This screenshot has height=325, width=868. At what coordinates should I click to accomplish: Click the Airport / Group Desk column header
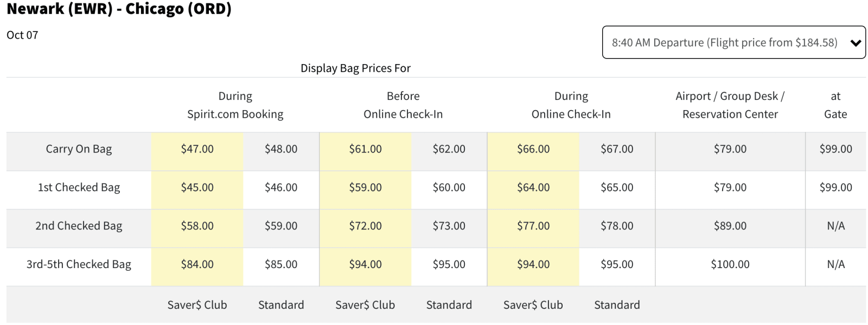coord(730,105)
